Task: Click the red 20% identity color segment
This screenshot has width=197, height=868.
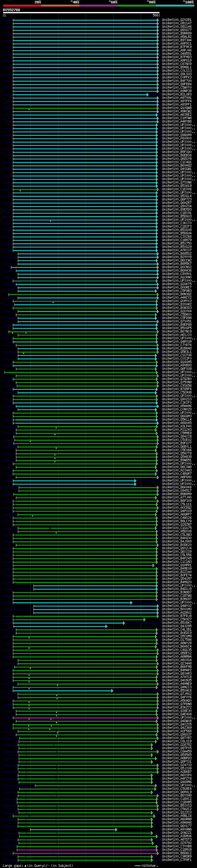Action: (x=22, y=6)
